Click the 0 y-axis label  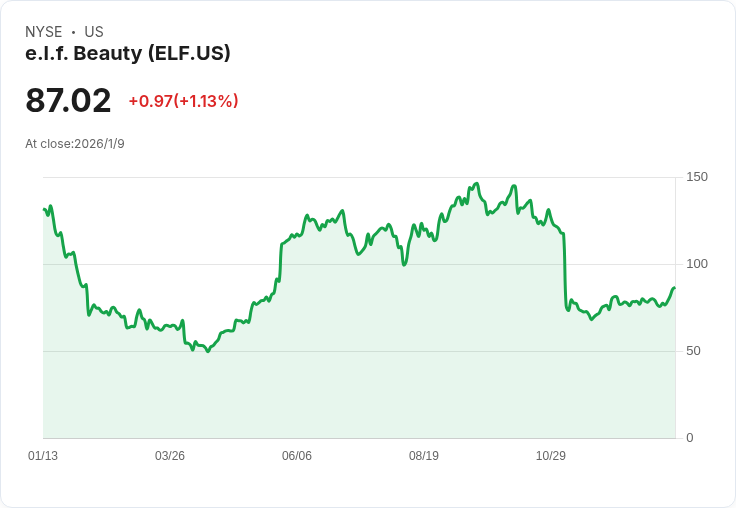point(690,438)
